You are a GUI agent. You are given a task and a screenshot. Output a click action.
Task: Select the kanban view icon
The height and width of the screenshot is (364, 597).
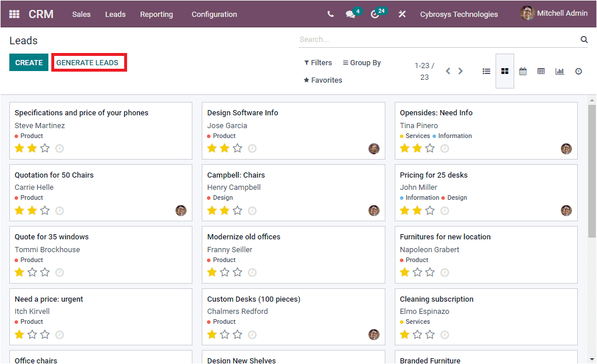(505, 71)
